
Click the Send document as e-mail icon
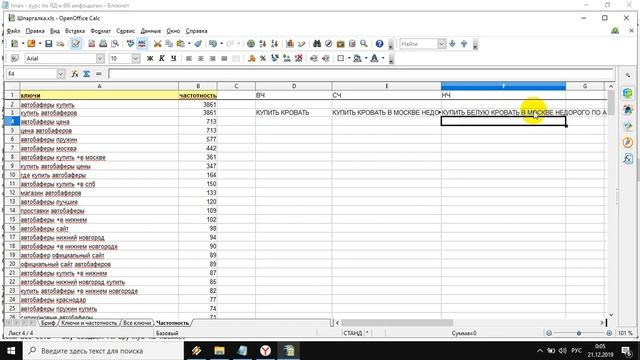[x=60, y=44]
